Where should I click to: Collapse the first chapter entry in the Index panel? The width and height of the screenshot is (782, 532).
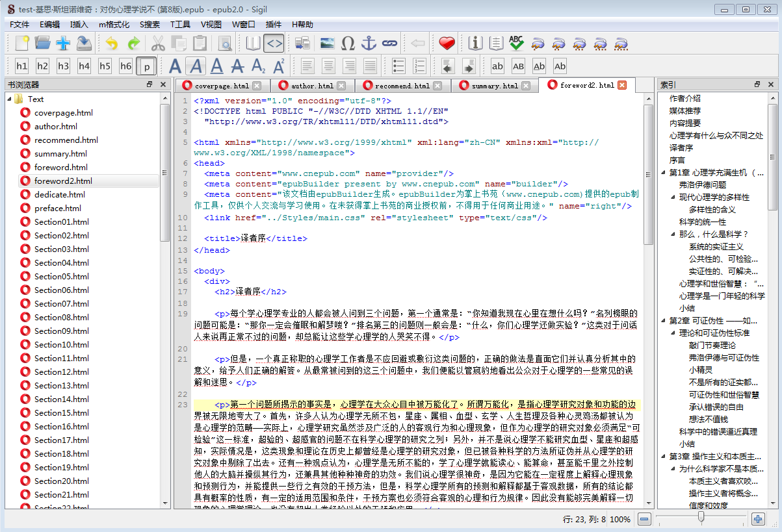(672, 173)
